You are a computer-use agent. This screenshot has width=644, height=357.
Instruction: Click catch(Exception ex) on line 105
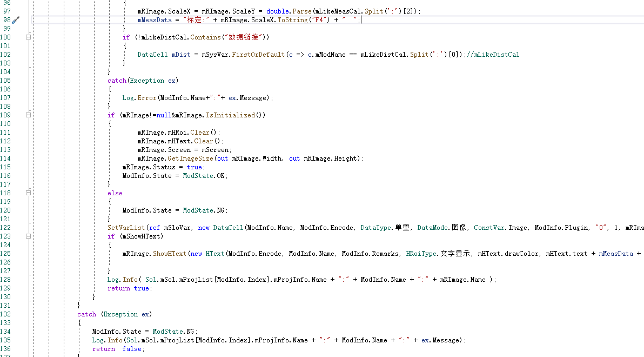[x=143, y=81]
